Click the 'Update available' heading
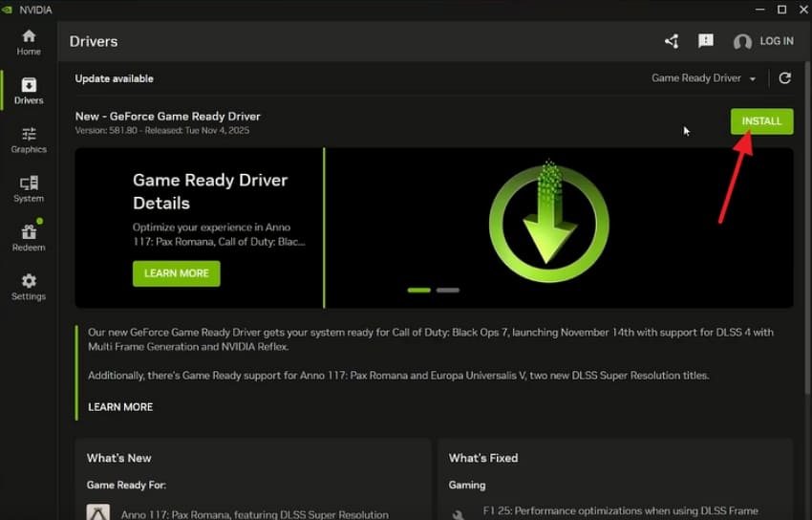Image resolution: width=812 pixels, height=520 pixels. click(114, 78)
